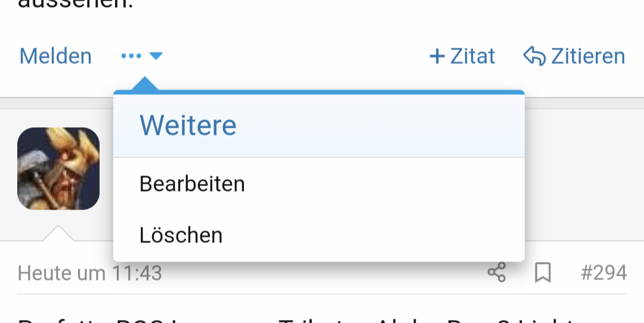Quote the post with Zitieren
Viewport: 644px width, 323px height.
click(588, 56)
